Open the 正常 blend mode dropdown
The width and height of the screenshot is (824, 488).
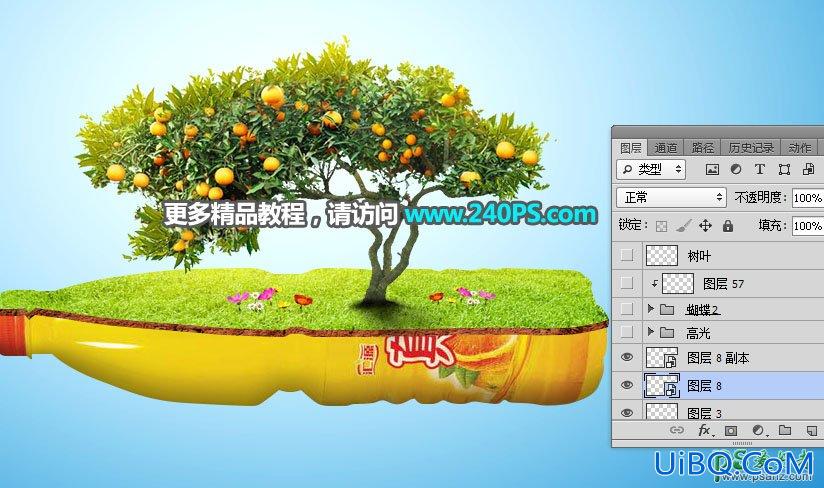(x=671, y=198)
